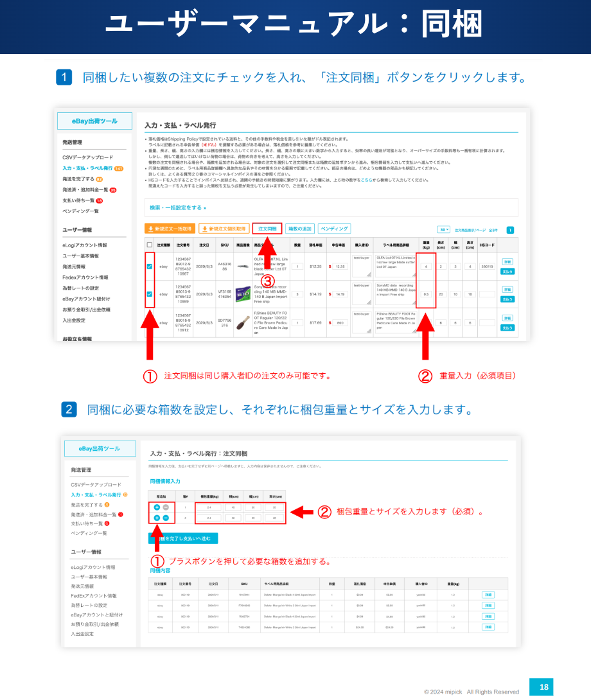Open ペンディング一覧 in upper screenshot sidebar
This screenshot has width=591, height=700.
[80, 211]
